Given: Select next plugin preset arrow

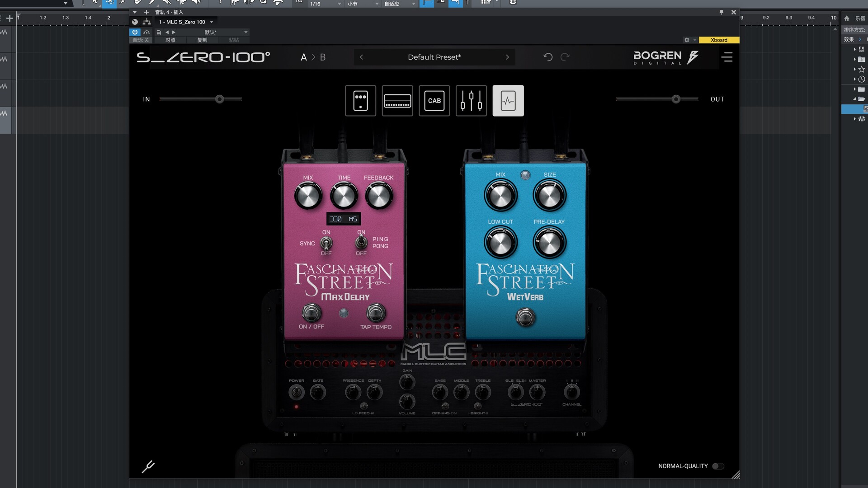Looking at the screenshot, I should [x=507, y=57].
